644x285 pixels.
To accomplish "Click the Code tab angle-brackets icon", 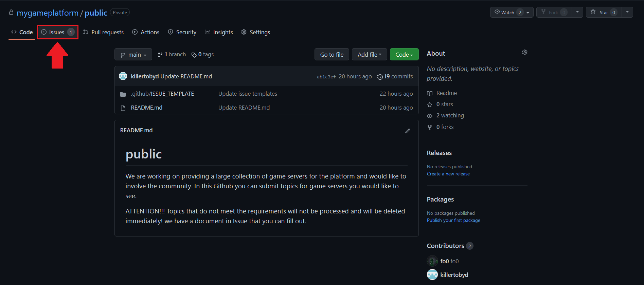I will pos(14,32).
